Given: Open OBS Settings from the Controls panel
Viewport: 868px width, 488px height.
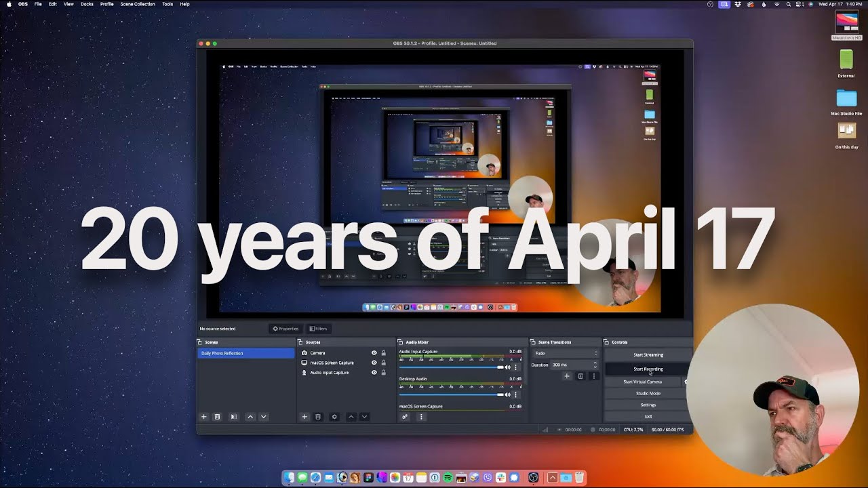Looking at the screenshot, I should tap(648, 405).
